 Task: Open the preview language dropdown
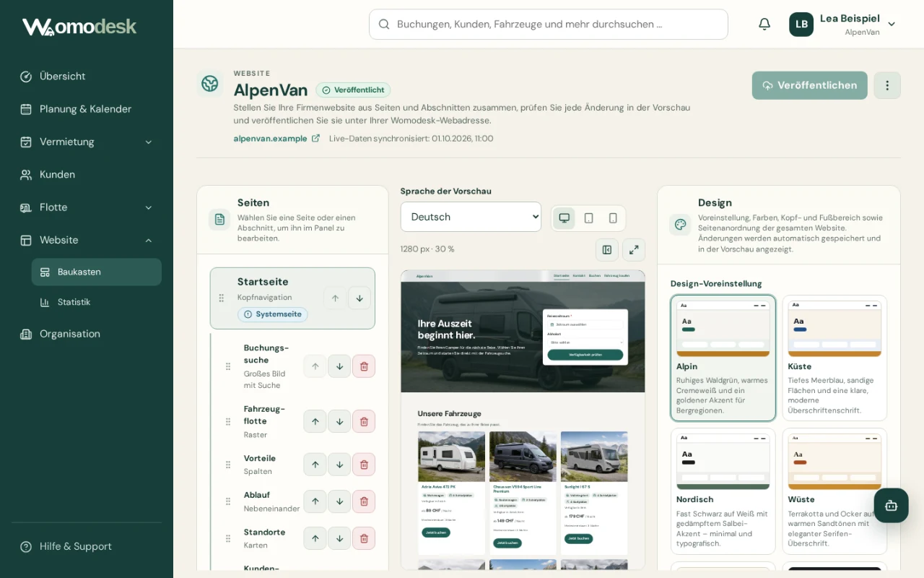(471, 217)
